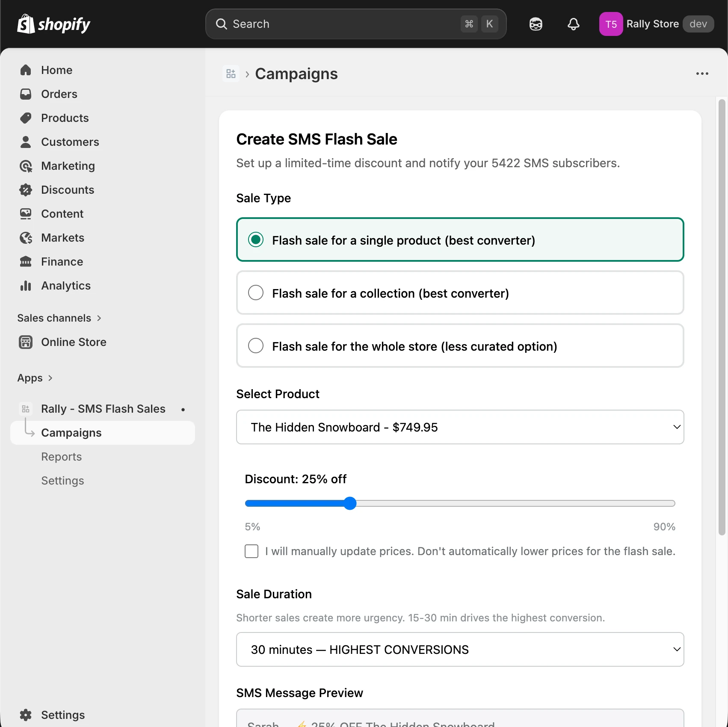Go to Marketing in the sidebar
Viewport: 728px width, 727px height.
68,166
